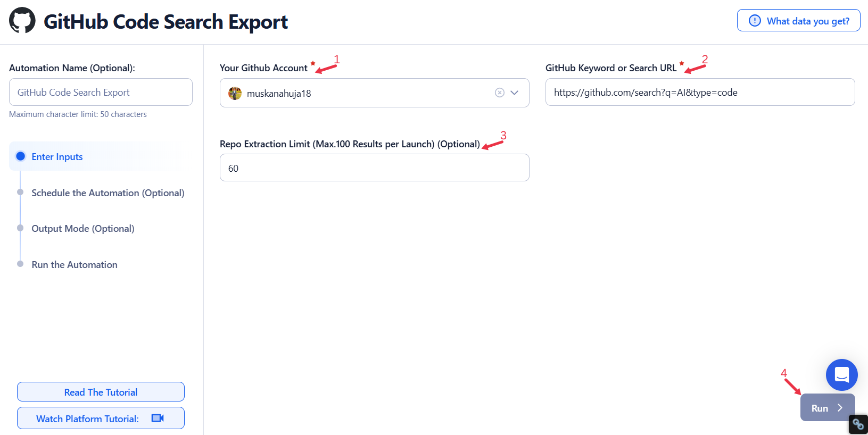868x435 pixels.
Task: Clear the selected muskanahuja18 account
Action: click(500, 93)
